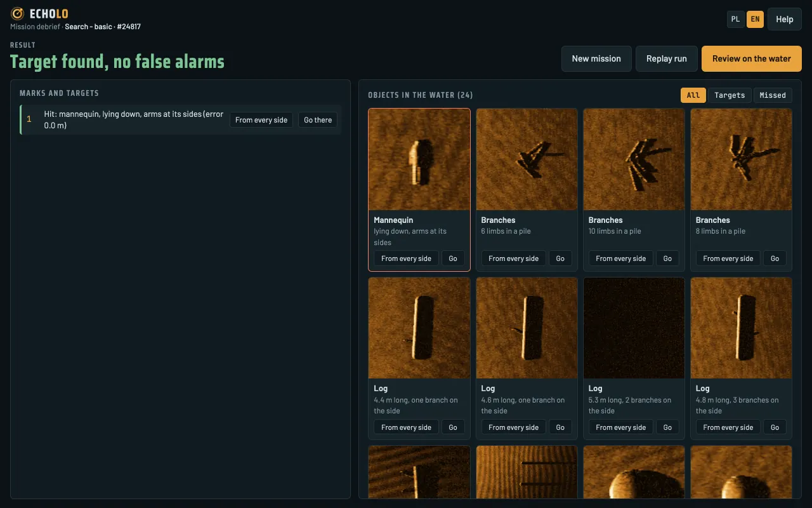This screenshot has width=812, height=508.
Task: Open 8 limbs Branches sonar thumbnail
Action: coord(741,159)
